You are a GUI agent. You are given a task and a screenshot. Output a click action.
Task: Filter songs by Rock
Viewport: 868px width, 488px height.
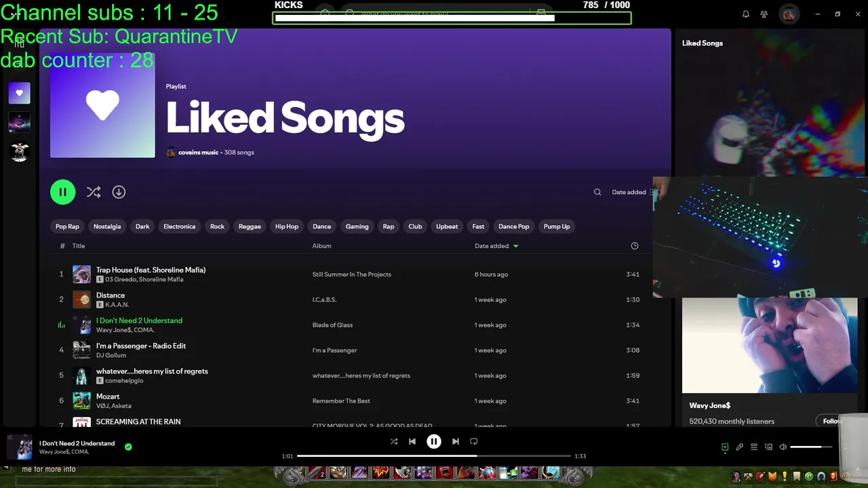pos(217,226)
